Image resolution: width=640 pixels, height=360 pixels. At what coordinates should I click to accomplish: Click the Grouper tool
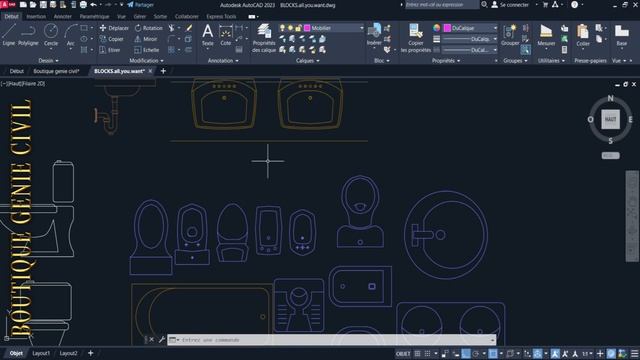pos(510,35)
